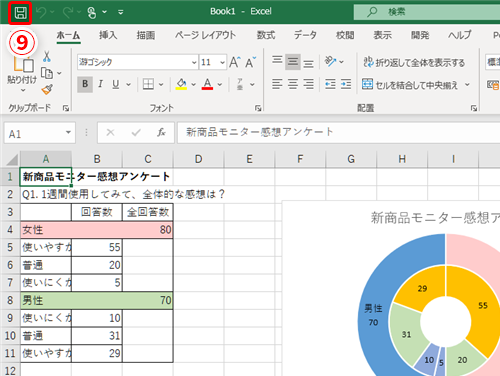Open the 描画 tab
Viewport: 500px width, 376px height.
coord(146,35)
